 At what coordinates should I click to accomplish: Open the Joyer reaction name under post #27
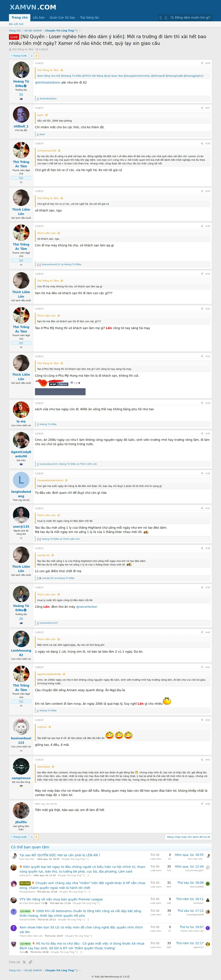42,134
